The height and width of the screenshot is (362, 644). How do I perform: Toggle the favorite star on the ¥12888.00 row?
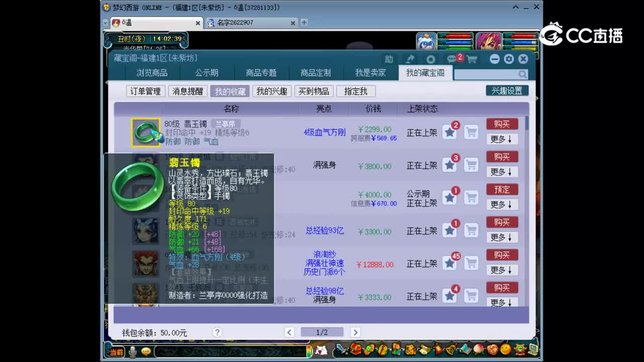tap(450, 263)
